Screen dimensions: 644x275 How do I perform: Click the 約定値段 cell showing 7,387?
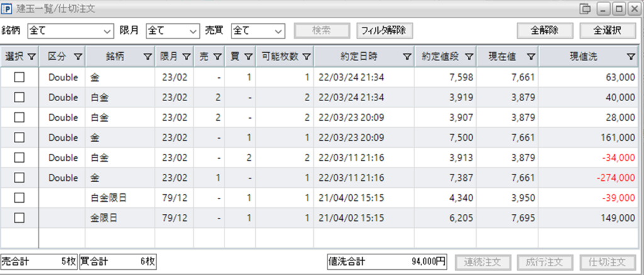[445, 178]
